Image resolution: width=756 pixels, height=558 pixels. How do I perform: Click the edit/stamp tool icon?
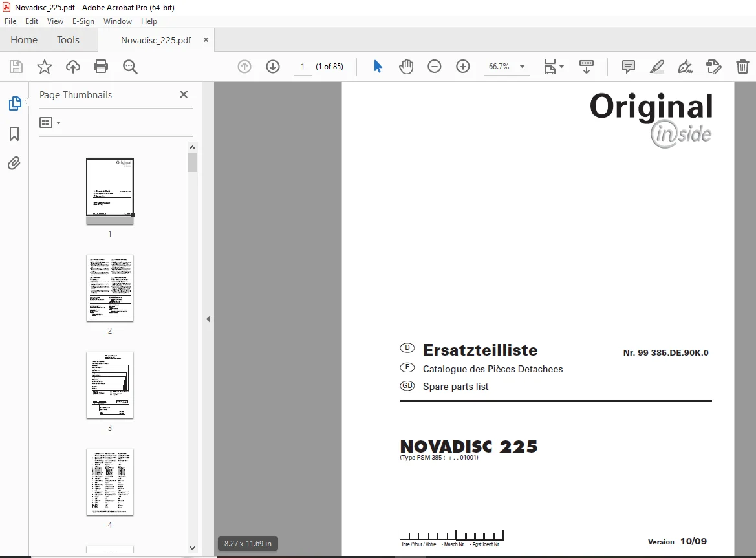tap(713, 67)
